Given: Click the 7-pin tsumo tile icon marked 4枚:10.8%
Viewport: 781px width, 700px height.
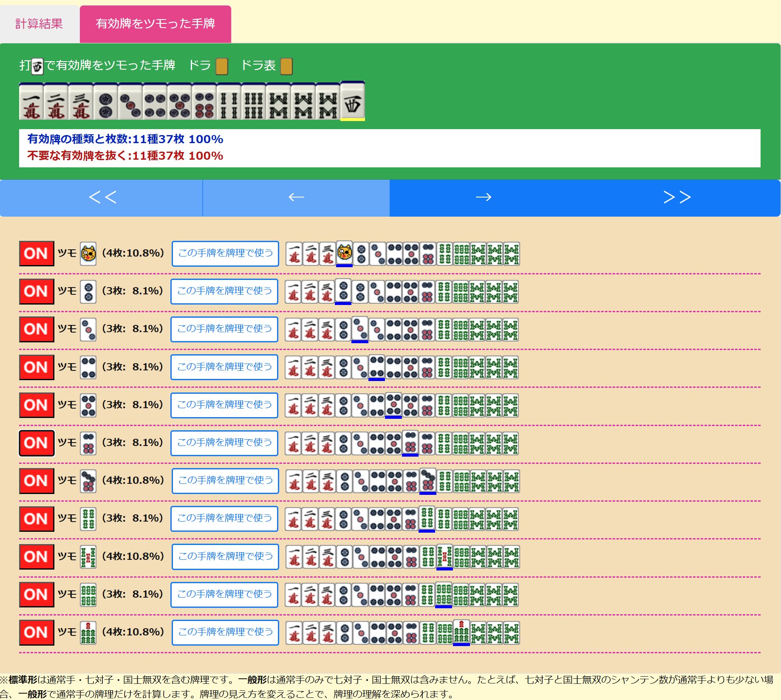Looking at the screenshot, I should click(88, 481).
